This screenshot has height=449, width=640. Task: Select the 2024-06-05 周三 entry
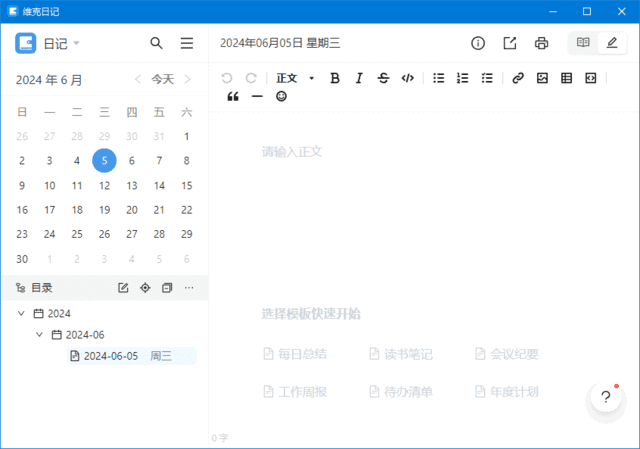point(130,356)
